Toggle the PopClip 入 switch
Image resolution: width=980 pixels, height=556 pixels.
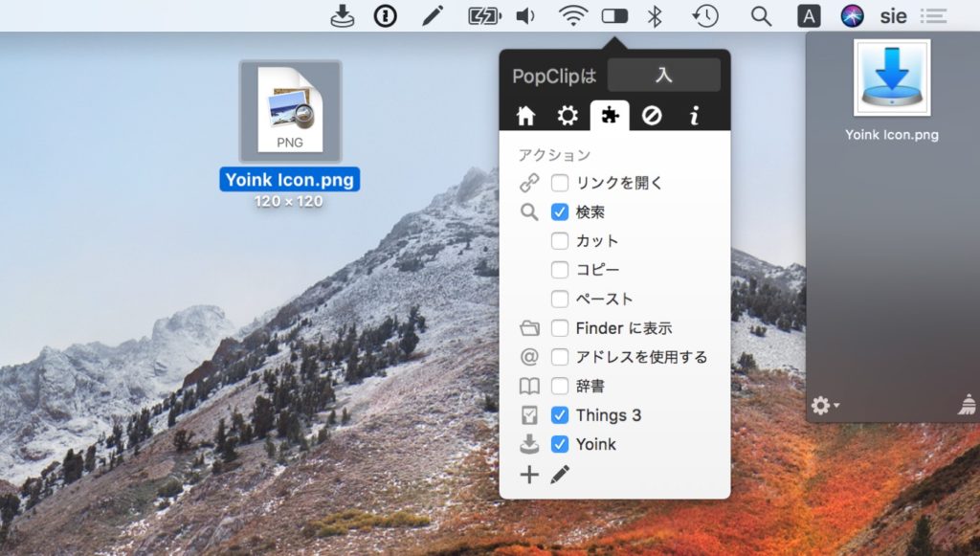(664, 75)
